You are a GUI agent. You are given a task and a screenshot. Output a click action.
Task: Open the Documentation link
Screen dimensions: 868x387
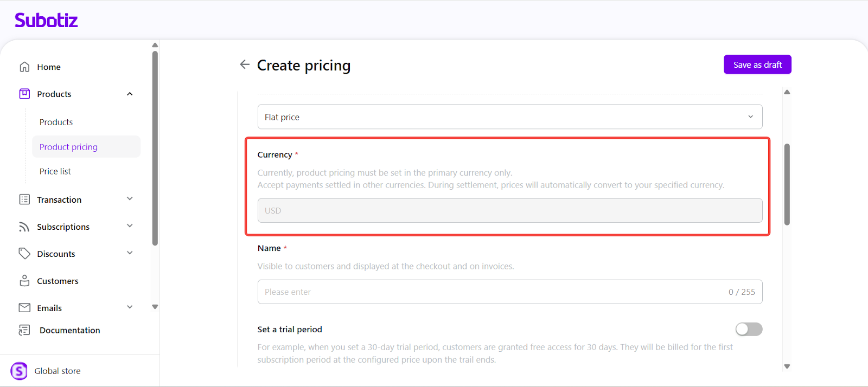click(x=69, y=330)
